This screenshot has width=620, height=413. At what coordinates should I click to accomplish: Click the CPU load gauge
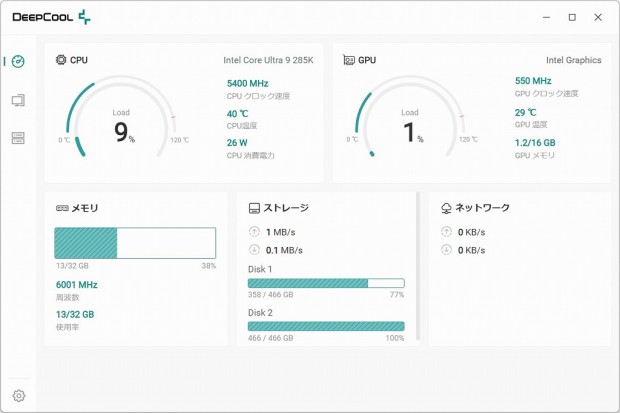click(x=121, y=125)
